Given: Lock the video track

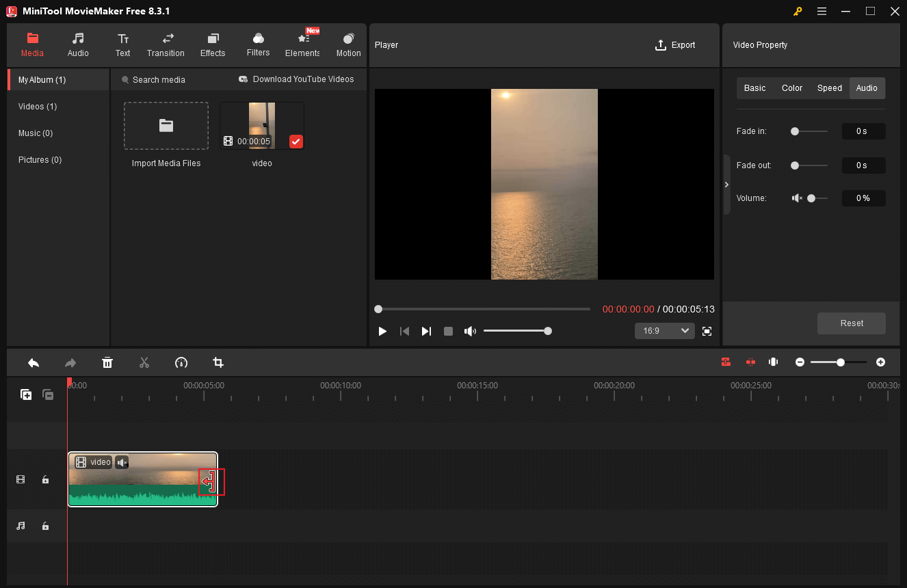Looking at the screenshot, I should 45,479.
